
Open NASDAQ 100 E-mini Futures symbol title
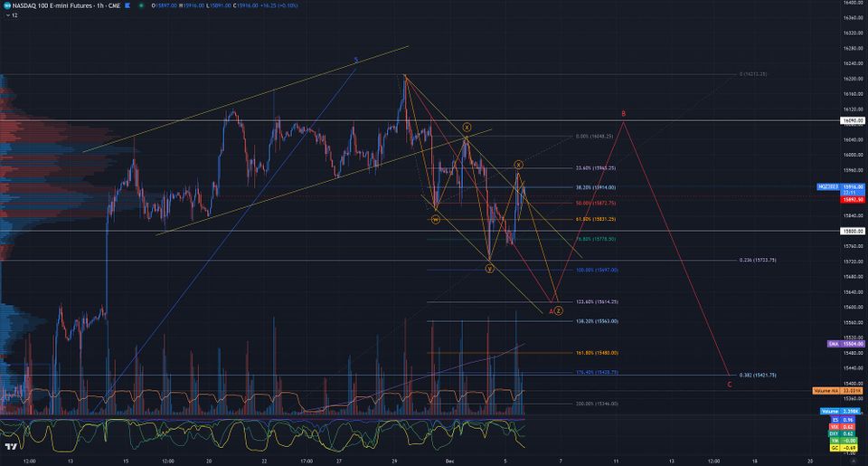[x=66, y=5]
